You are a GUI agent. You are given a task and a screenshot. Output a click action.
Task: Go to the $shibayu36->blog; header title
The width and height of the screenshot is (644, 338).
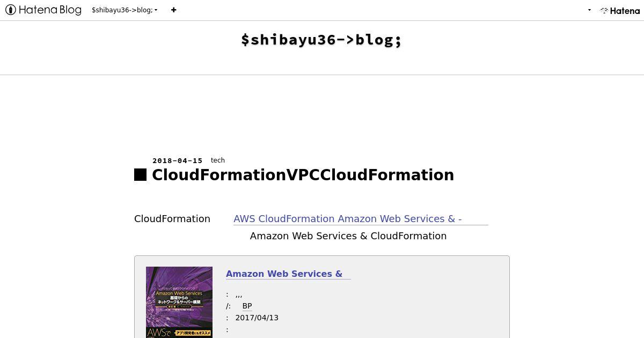coord(321,40)
